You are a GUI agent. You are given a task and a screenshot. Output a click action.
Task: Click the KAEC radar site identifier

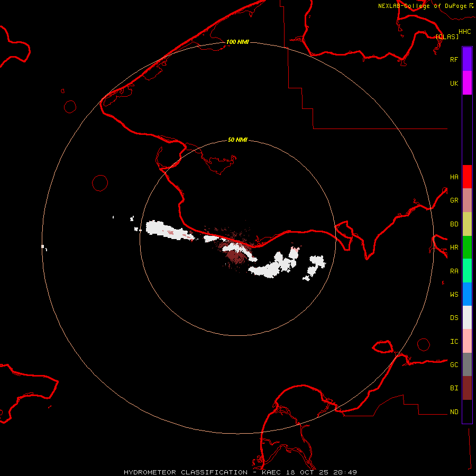271,472
